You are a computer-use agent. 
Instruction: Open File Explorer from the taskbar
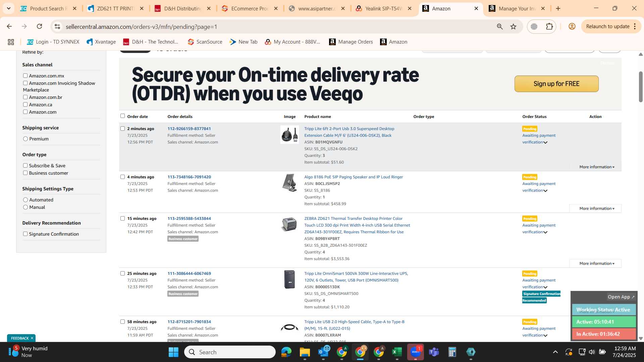click(305, 352)
